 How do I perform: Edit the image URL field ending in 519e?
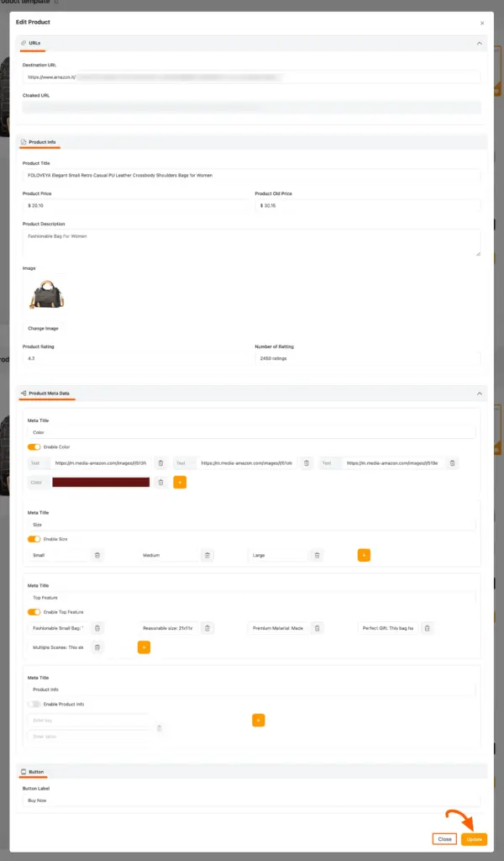392,463
